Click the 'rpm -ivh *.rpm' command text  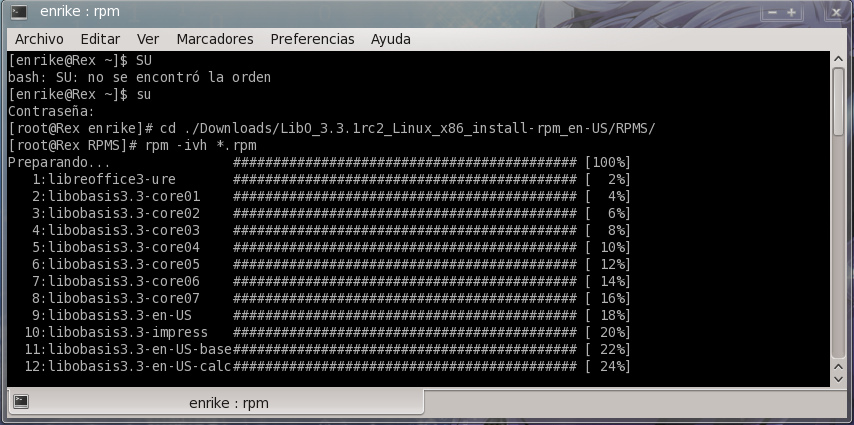200,145
